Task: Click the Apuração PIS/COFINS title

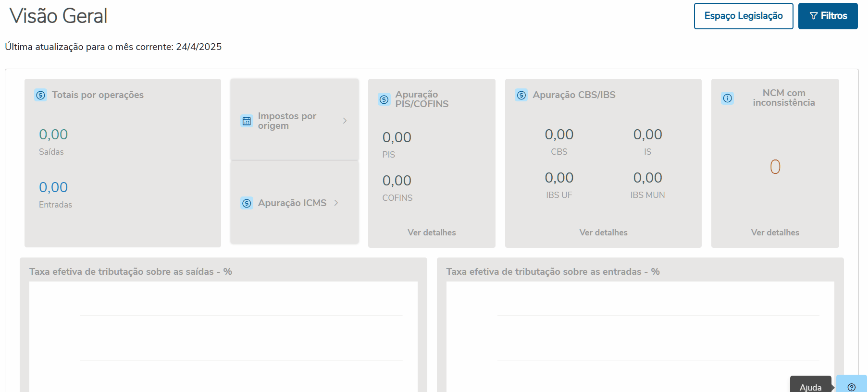Action: 422,99
